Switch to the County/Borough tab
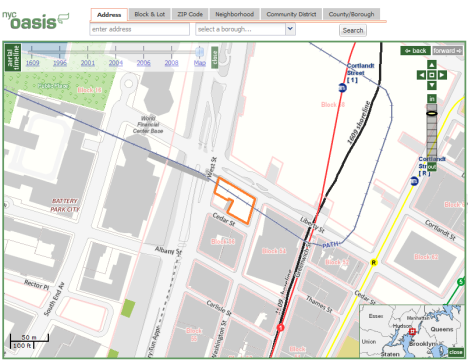Image resolution: width=468 pixels, height=361 pixels. (x=351, y=14)
